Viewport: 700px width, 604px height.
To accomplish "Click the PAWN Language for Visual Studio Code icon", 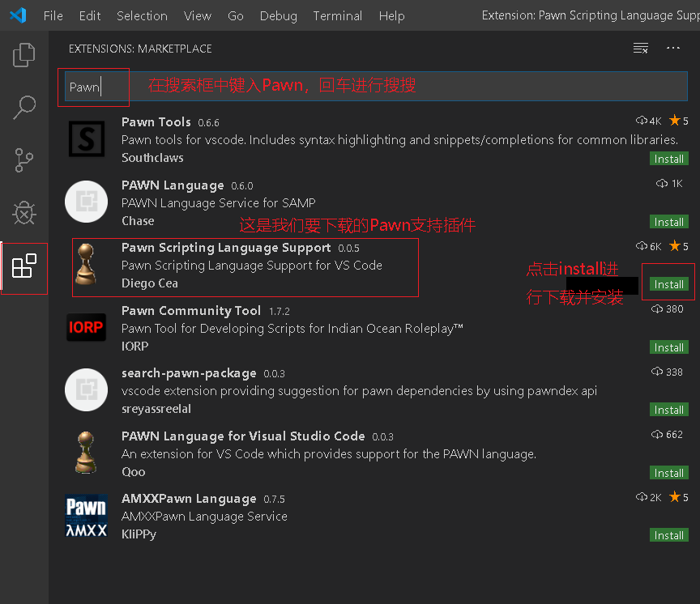I will click(x=86, y=453).
